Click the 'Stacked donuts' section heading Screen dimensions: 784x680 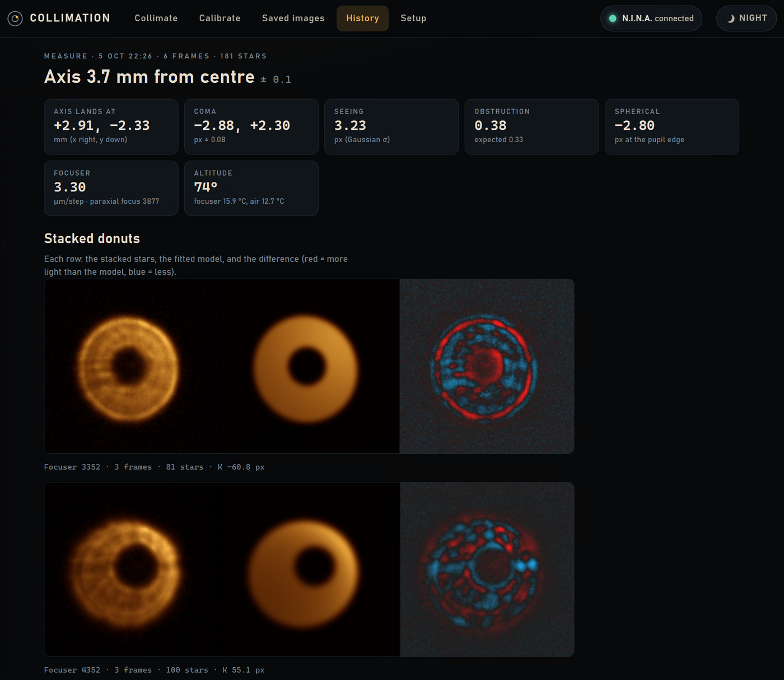coord(92,238)
